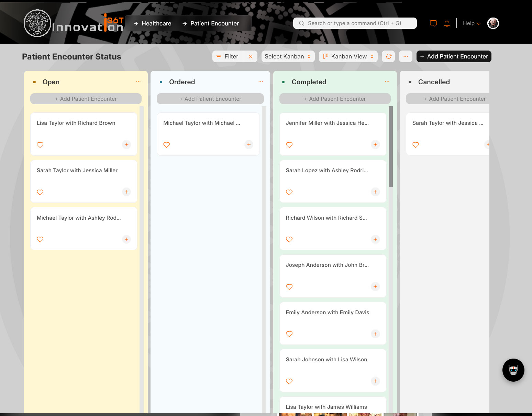532x416 pixels.
Task: Click the chat messages icon in header
Action: (433, 23)
